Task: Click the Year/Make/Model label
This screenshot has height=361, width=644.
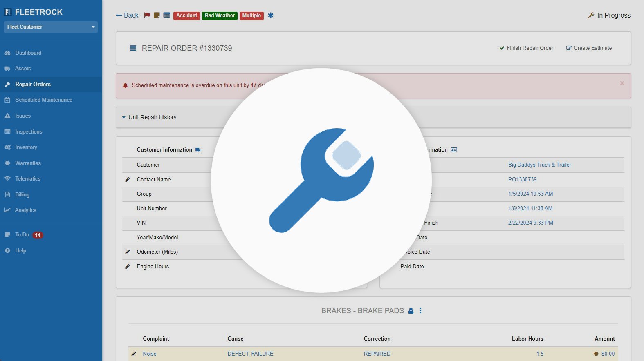Action: 157,238
